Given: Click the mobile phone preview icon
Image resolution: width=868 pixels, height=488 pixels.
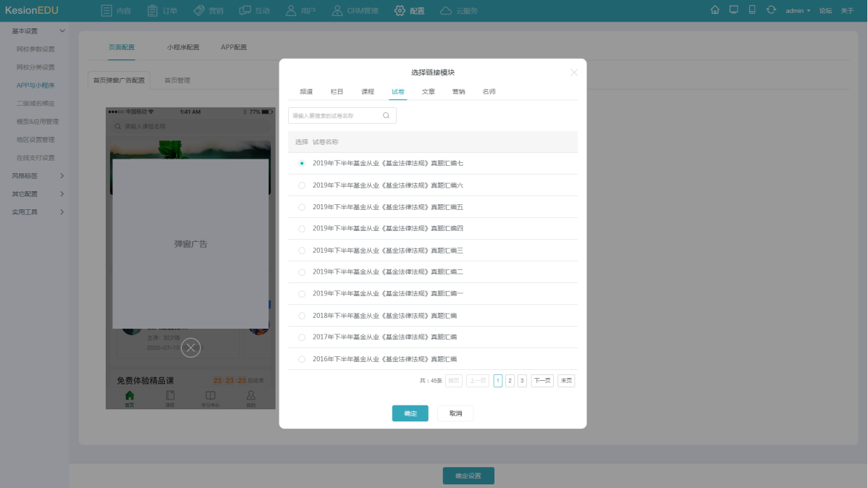Looking at the screenshot, I should 752,10.
